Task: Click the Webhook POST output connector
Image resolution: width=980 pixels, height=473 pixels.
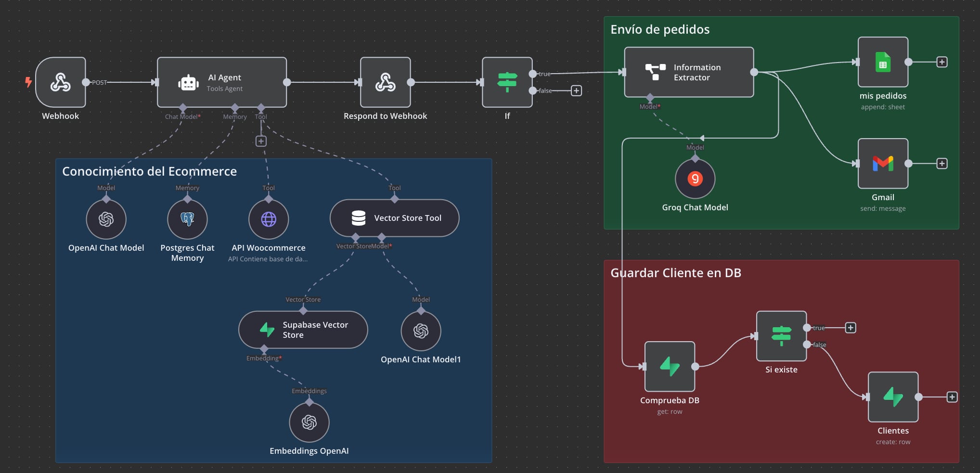Action: tap(86, 82)
